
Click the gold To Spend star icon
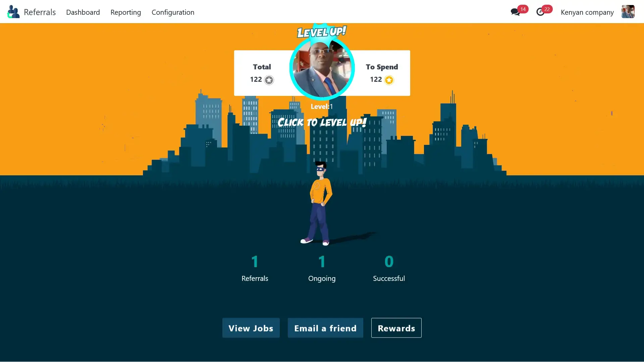coord(389,80)
